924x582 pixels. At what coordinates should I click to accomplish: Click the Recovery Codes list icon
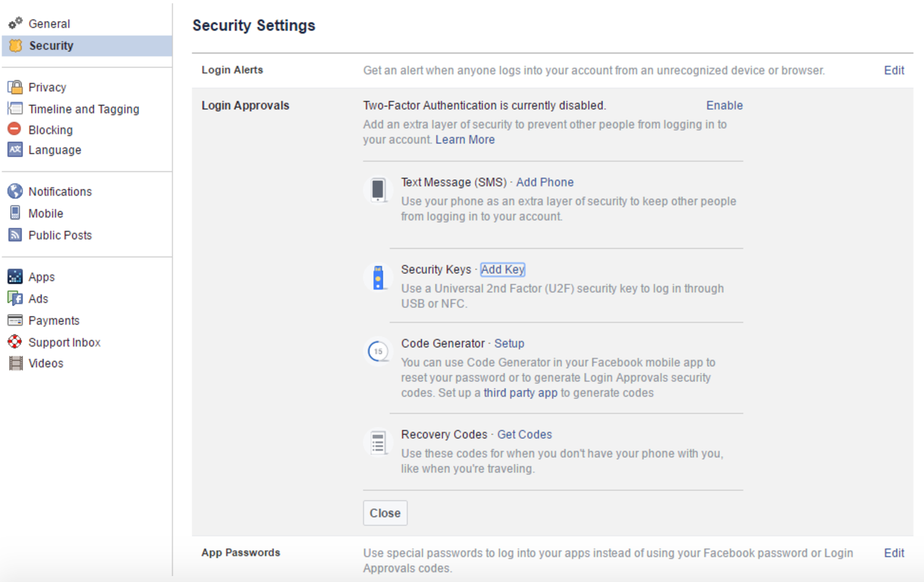coord(378,443)
